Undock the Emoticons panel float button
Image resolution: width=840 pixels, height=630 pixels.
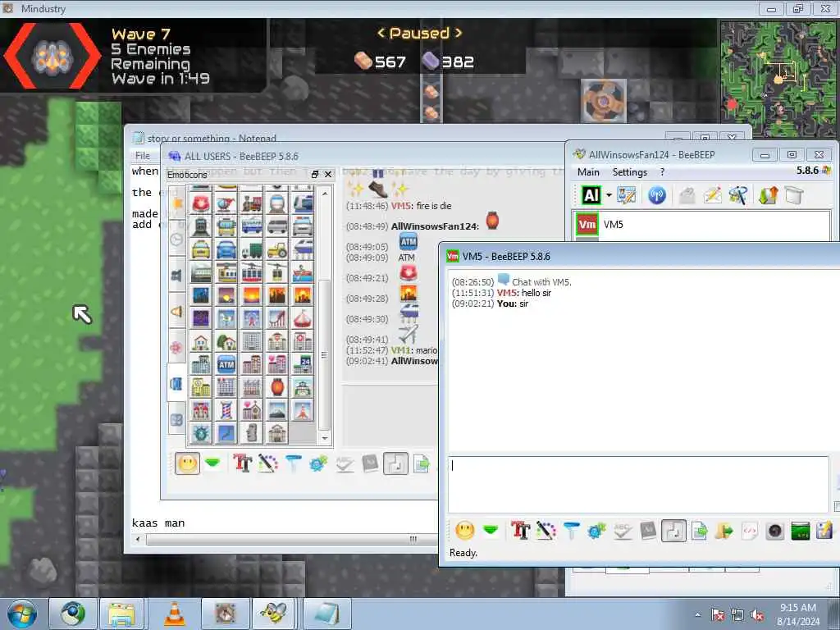(315, 175)
